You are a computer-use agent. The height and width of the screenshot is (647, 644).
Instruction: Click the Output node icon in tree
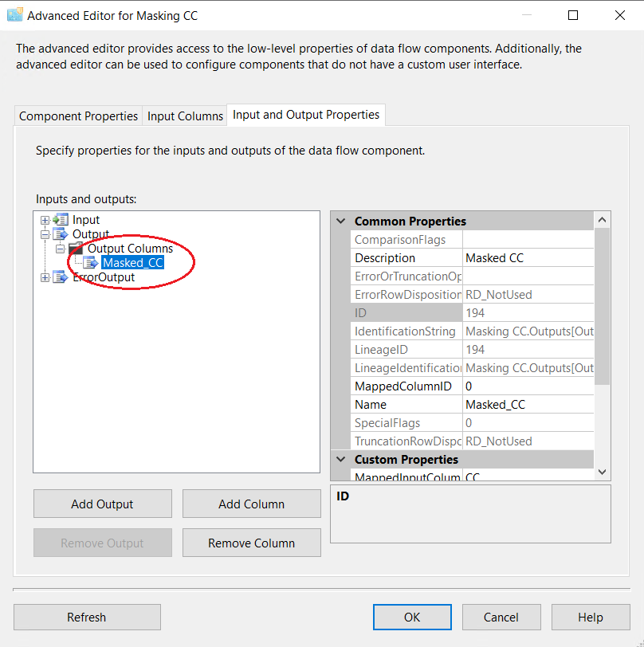point(61,234)
